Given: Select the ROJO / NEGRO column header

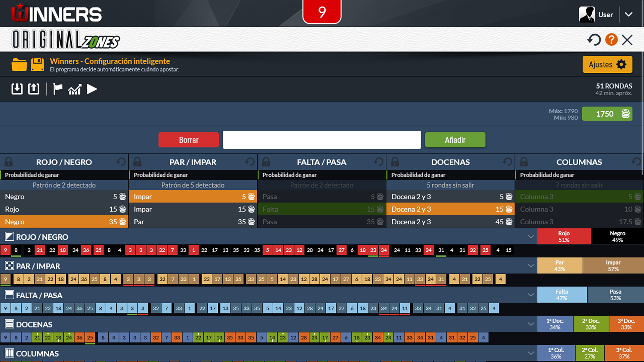Looking at the screenshot, I should point(64,162).
